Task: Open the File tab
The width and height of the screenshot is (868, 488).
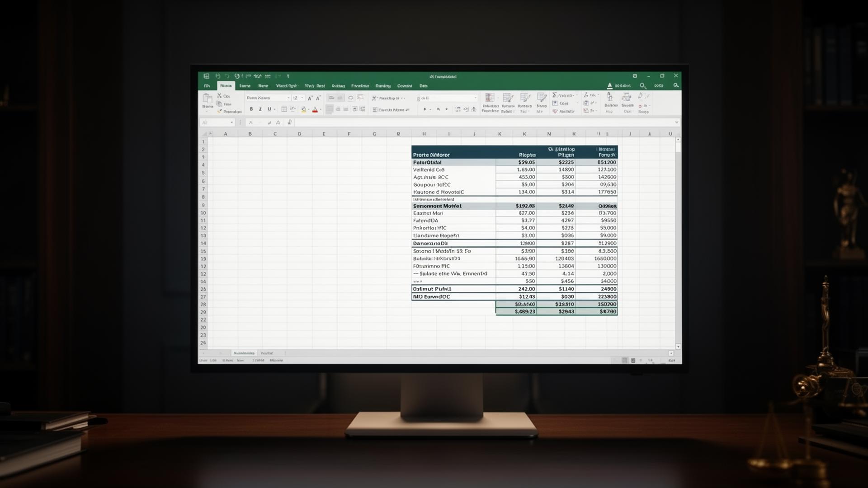Action: pyautogui.click(x=207, y=86)
